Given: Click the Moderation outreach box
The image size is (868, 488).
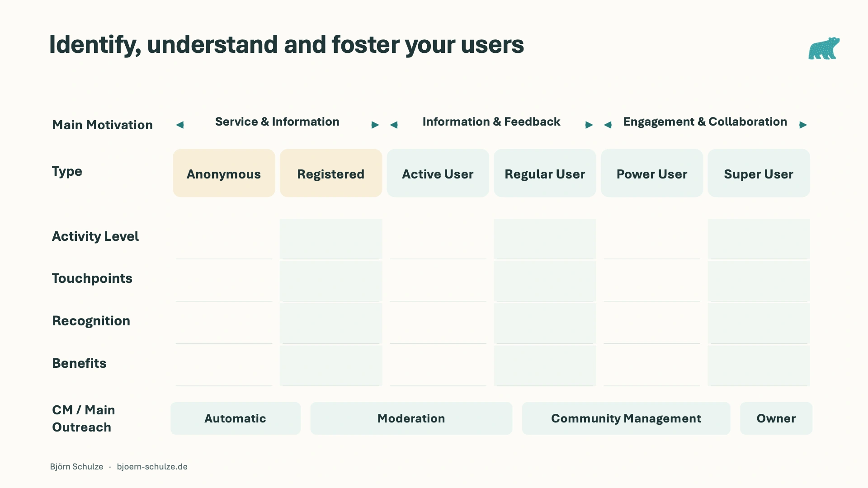Looking at the screenshot, I should click(x=411, y=418).
